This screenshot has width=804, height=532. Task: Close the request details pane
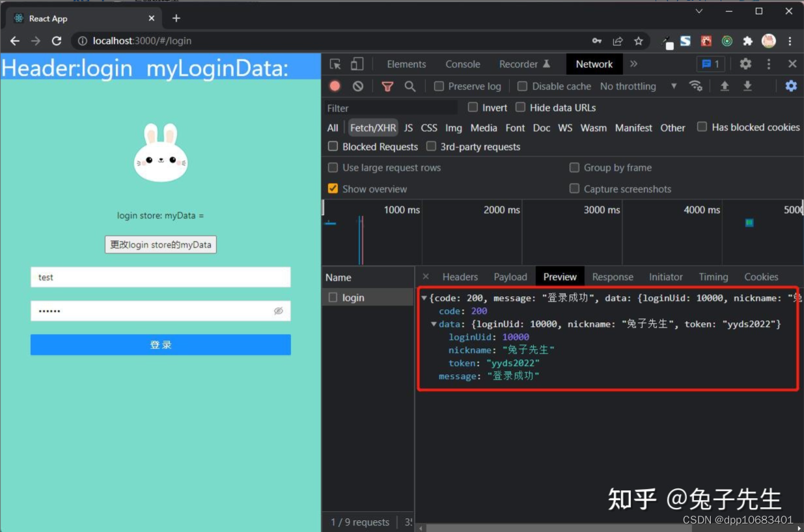(x=426, y=277)
